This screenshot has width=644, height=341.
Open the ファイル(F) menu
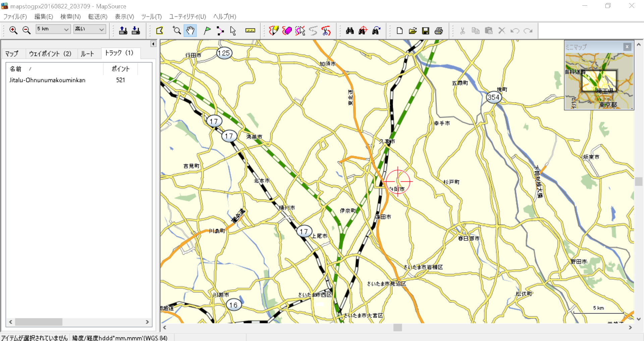point(15,16)
